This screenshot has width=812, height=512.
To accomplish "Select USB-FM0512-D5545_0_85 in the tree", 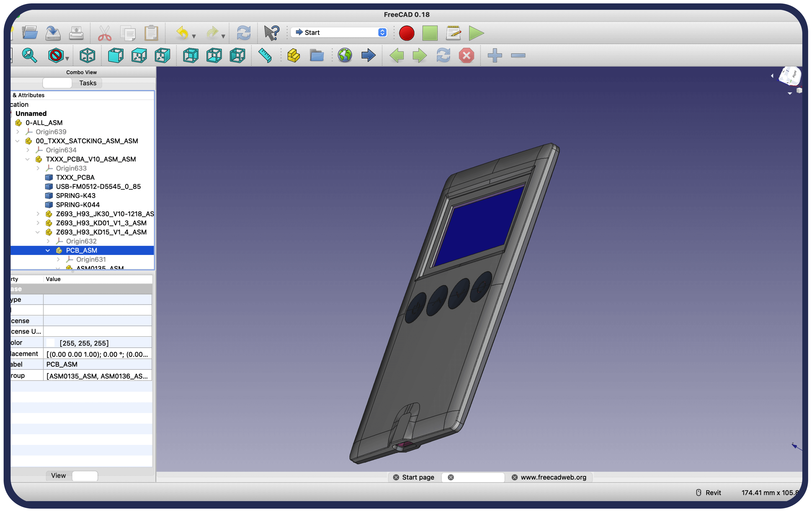I will coord(98,186).
